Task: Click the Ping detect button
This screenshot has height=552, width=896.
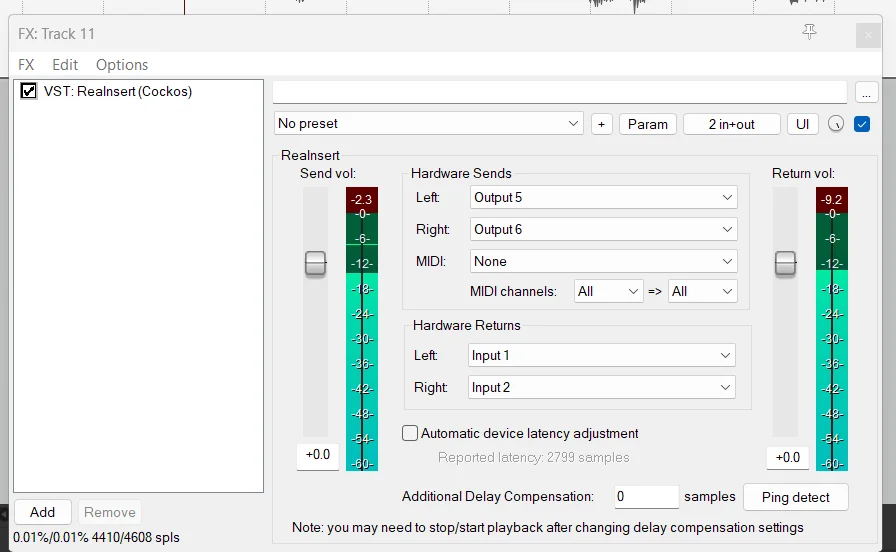Action: tap(795, 497)
